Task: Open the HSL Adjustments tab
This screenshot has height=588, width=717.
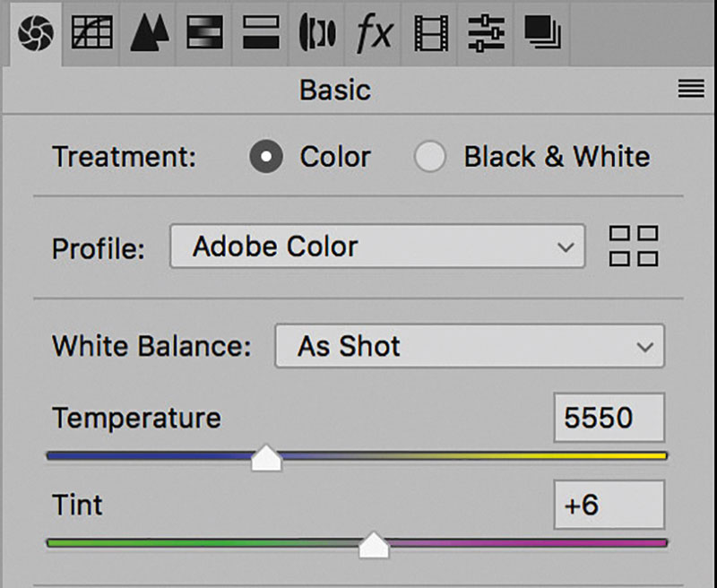Action: (x=205, y=33)
